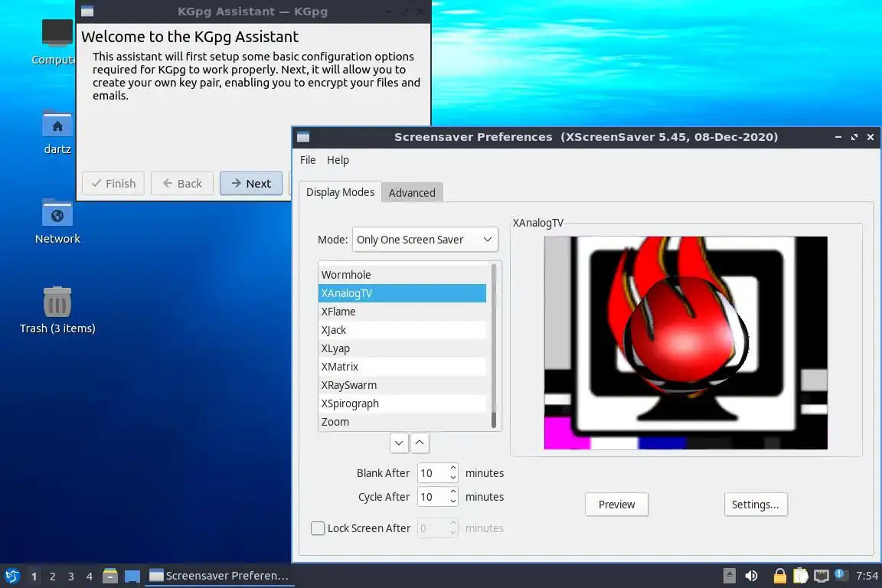Click the Blank After minutes field
The height and width of the screenshot is (588, 882).
point(433,473)
